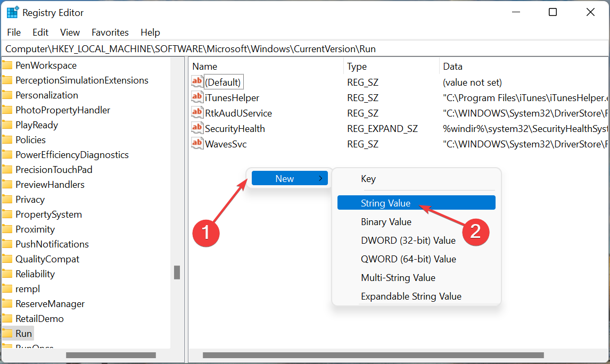Select the PhotoPropertyHandler key
This screenshot has width=610, height=364.
click(x=63, y=110)
